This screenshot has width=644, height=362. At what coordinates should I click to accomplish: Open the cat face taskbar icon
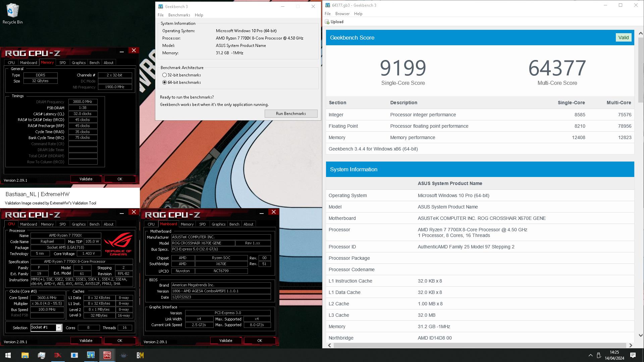click(x=123, y=355)
